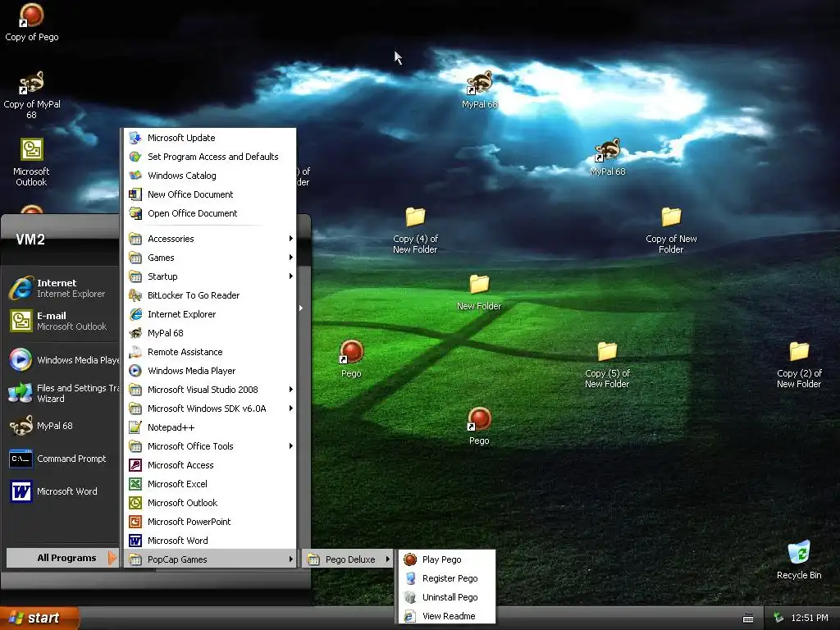840x630 pixels.
Task: Choose New Office Document
Action: click(210, 194)
